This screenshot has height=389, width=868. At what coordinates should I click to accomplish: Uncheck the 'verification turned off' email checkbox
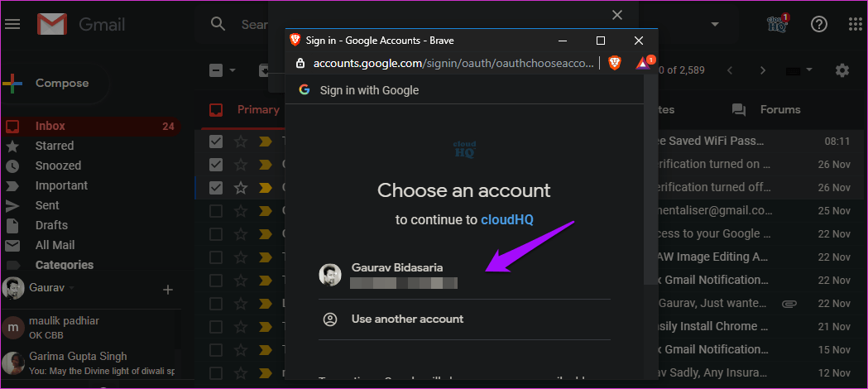click(216, 188)
